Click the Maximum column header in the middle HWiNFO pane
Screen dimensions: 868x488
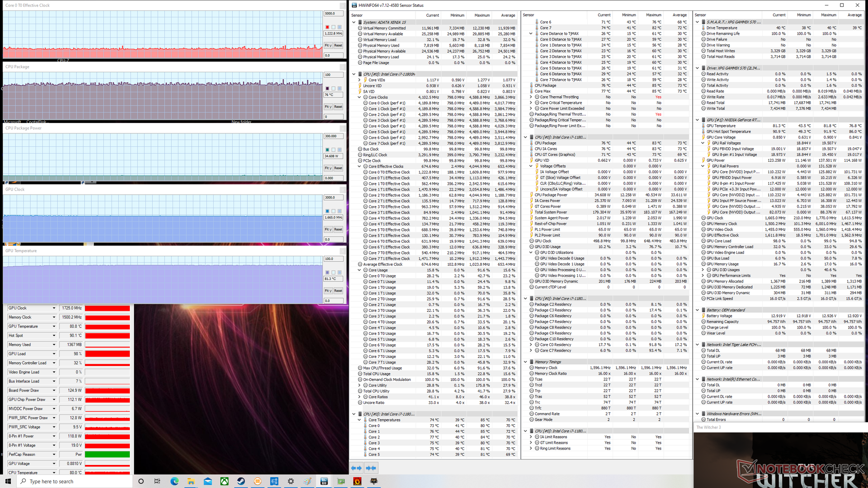coord(653,15)
